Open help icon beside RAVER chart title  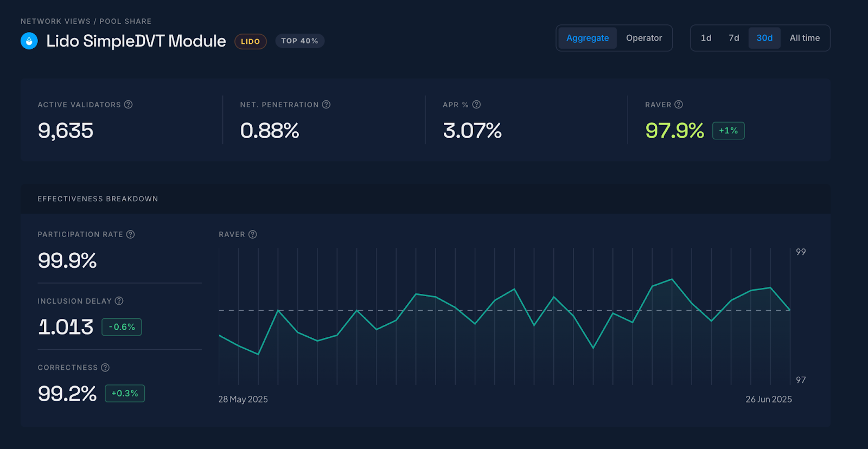click(x=253, y=234)
